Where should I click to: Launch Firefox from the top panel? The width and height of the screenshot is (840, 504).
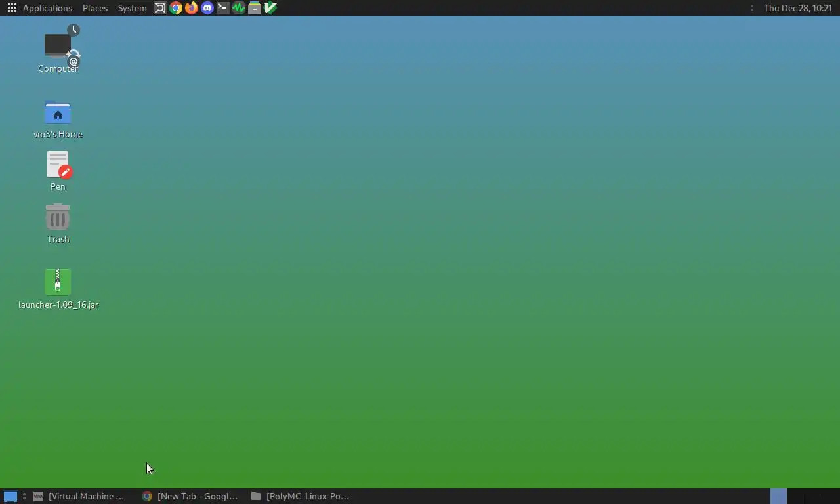pos(192,8)
